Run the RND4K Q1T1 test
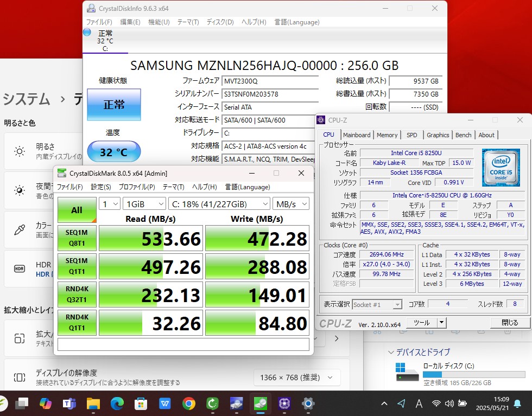This screenshot has width=532, height=416. point(77,322)
